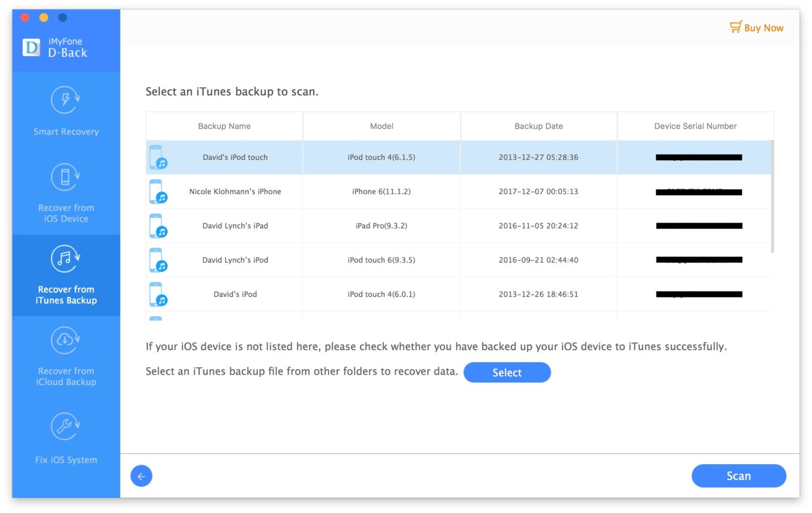Sort by Model column header
This screenshot has width=812, height=513.
pos(382,126)
